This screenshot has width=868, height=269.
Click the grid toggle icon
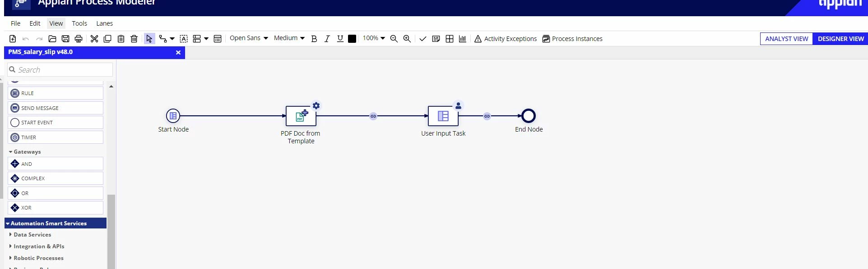click(450, 39)
